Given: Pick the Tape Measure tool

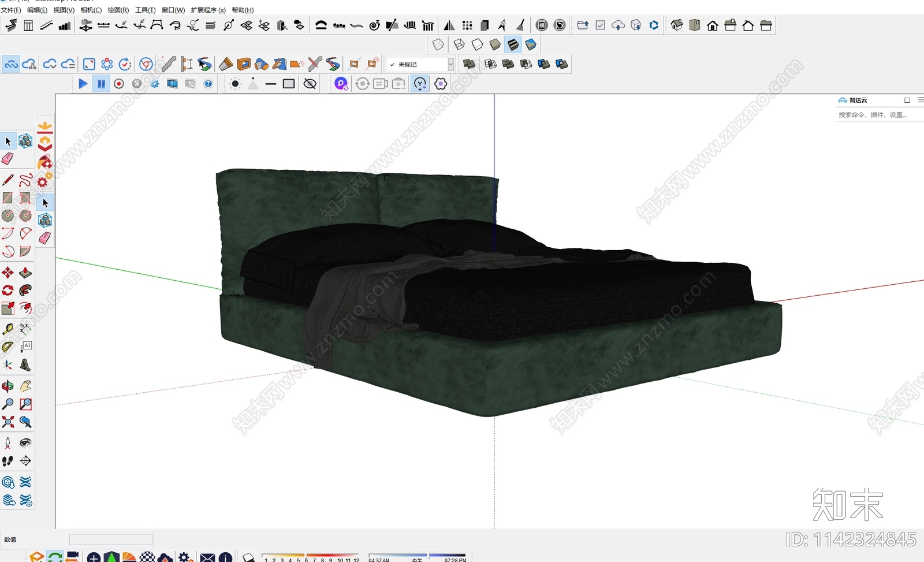Looking at the screenshot, I should point(8,329).
